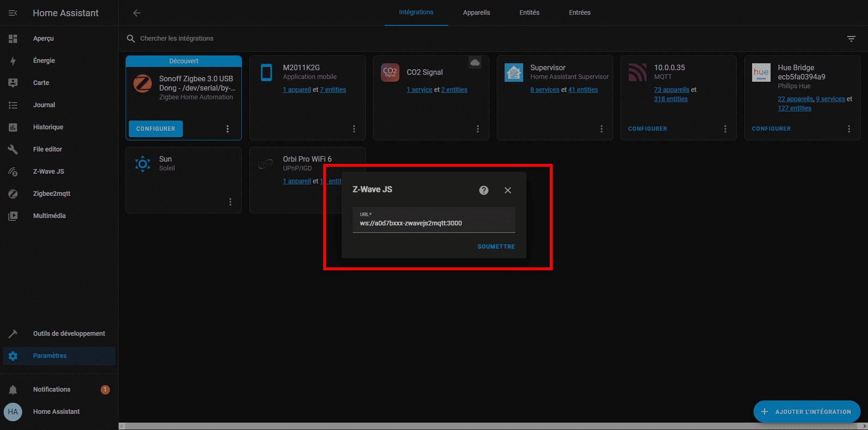Click the Hue Bridge logo
The width and height of the screenshot is (868, 430).
click(761, 73)
